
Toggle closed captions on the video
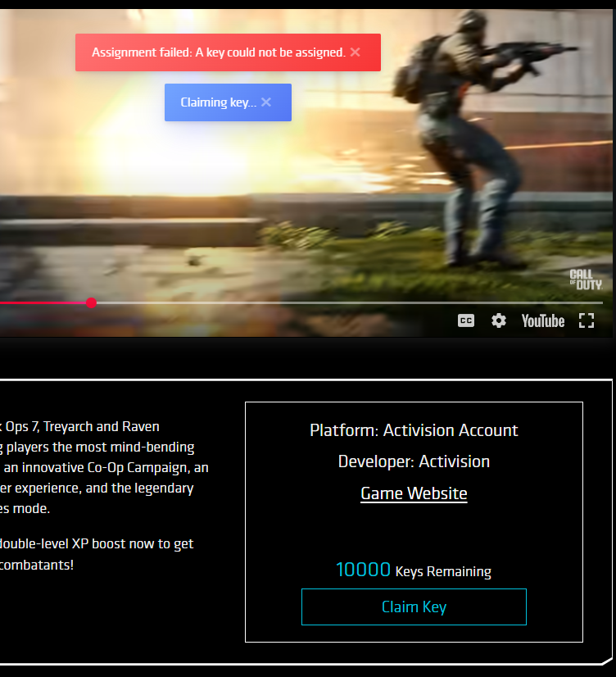pos(465,320)
